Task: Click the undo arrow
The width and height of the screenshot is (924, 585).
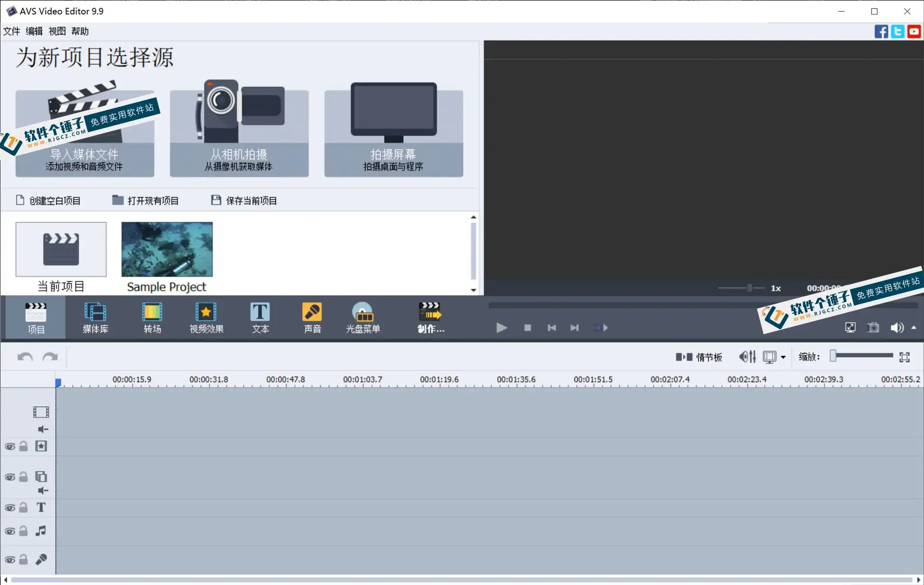Action: pyautogui.click(x=24, y=356)
